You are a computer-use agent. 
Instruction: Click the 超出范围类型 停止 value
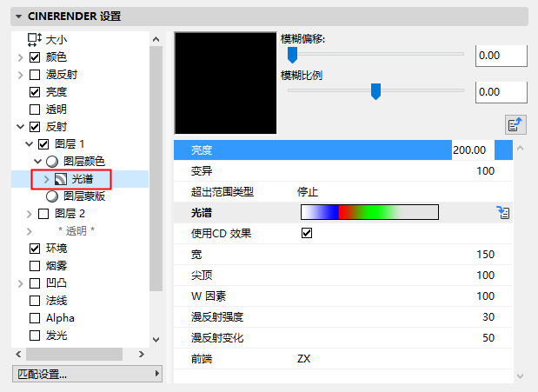point(308,191)
